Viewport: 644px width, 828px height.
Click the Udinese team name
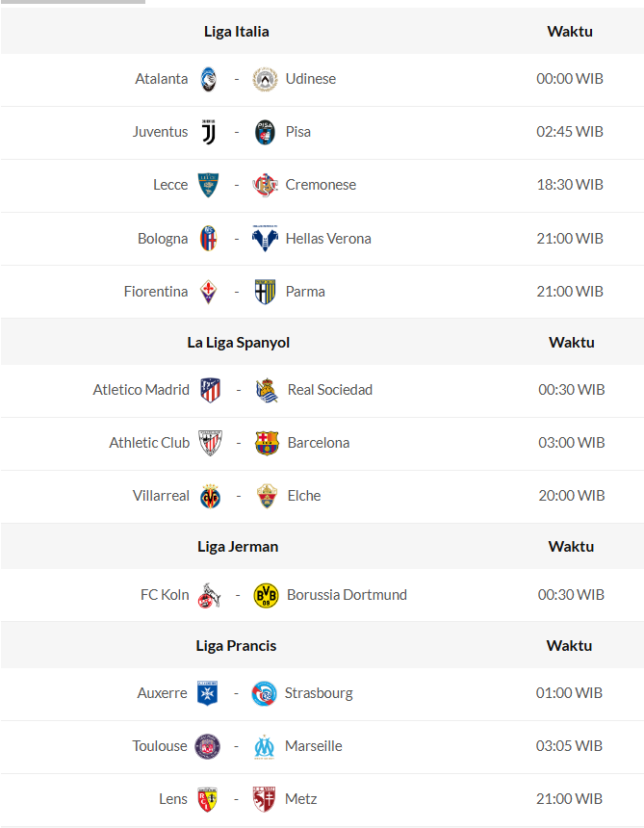tap(311, 79)
